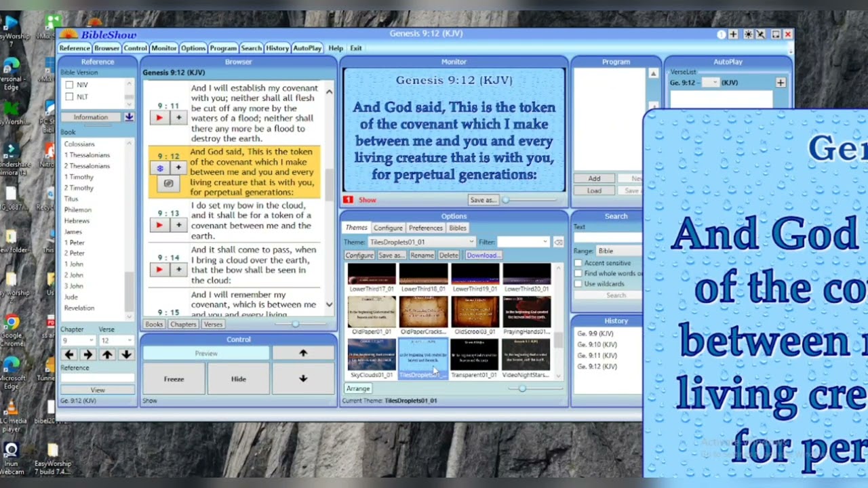Open the Browser menu tab
Screen dimensions: 868x488
(106, 48)
